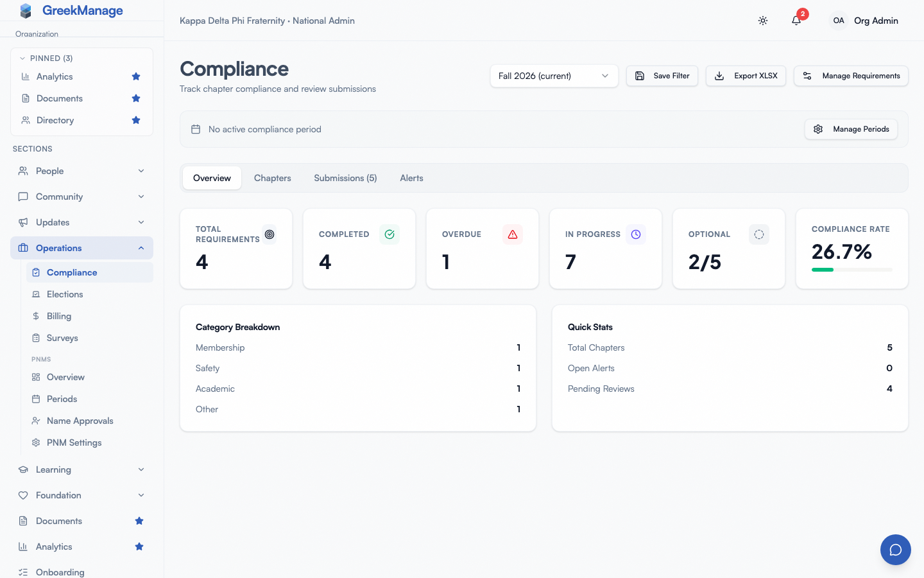Screen dimensions: 924x578
Task: Open Elections in the sidebar
Action: [89, 294]
